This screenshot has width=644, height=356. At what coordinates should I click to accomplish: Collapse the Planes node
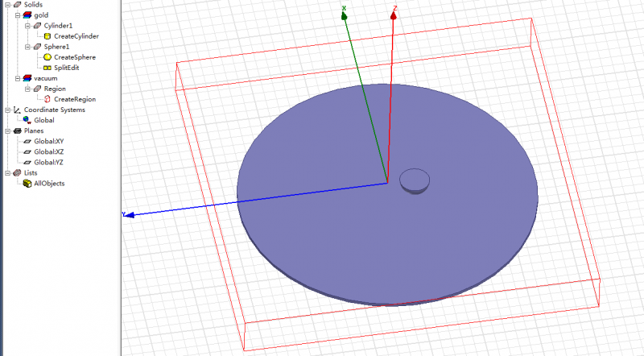click(7, 130)
